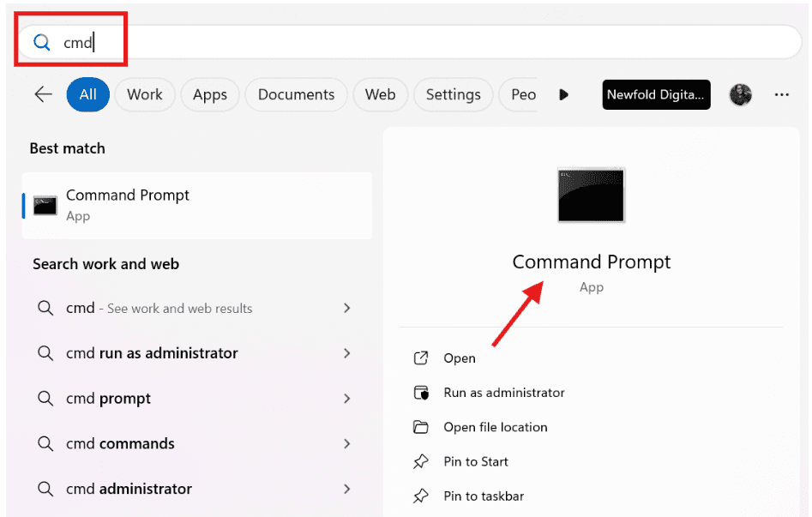Click the large Command Prompt preview icon

591,195
